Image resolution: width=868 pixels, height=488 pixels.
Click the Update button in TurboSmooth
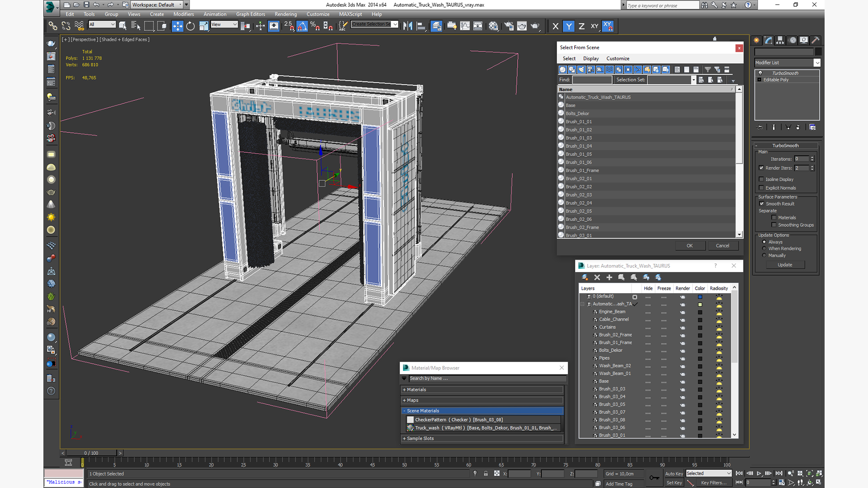click(784, 265)
